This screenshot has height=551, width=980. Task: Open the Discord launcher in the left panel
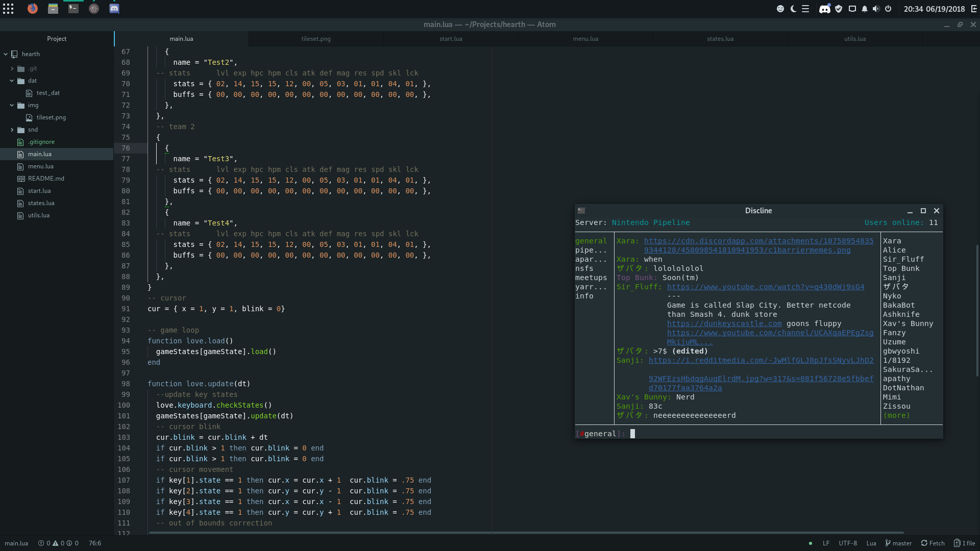pyautogui.click(x=114, y=9)
